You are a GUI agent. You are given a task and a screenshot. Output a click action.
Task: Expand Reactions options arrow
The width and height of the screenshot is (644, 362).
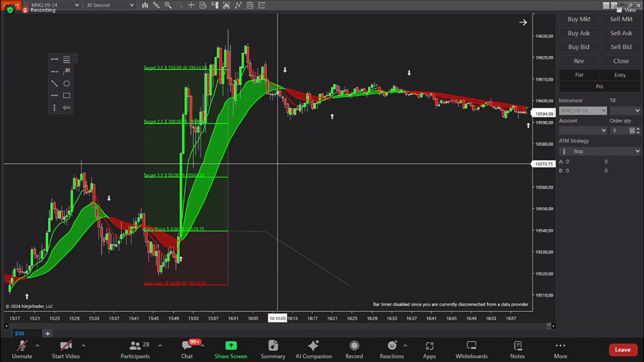(x=405, y=346)
